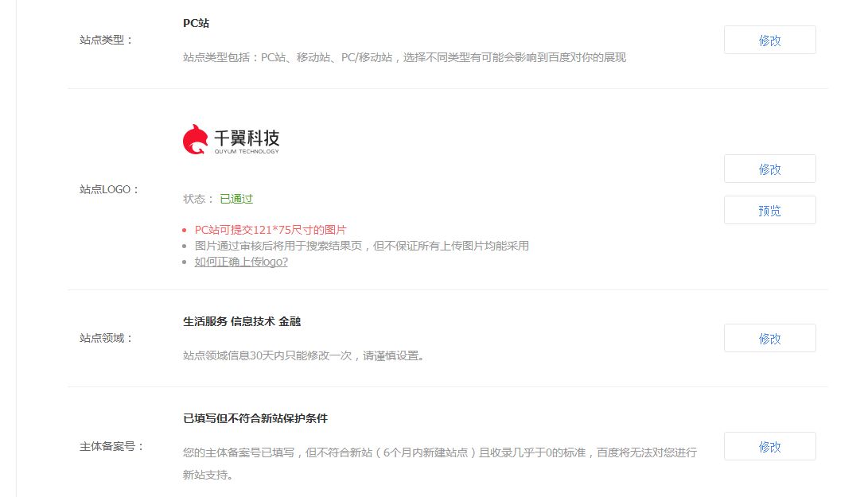Click the bold PC站 site type value

197,23
